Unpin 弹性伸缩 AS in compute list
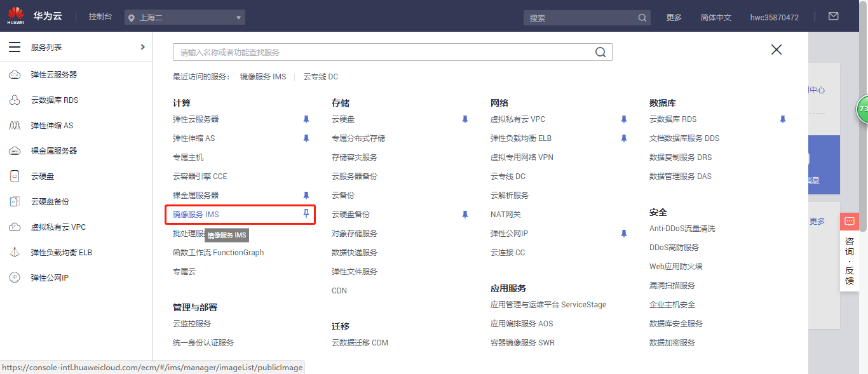The height and width of the screenshot is (374, 868). pos(306,138)
